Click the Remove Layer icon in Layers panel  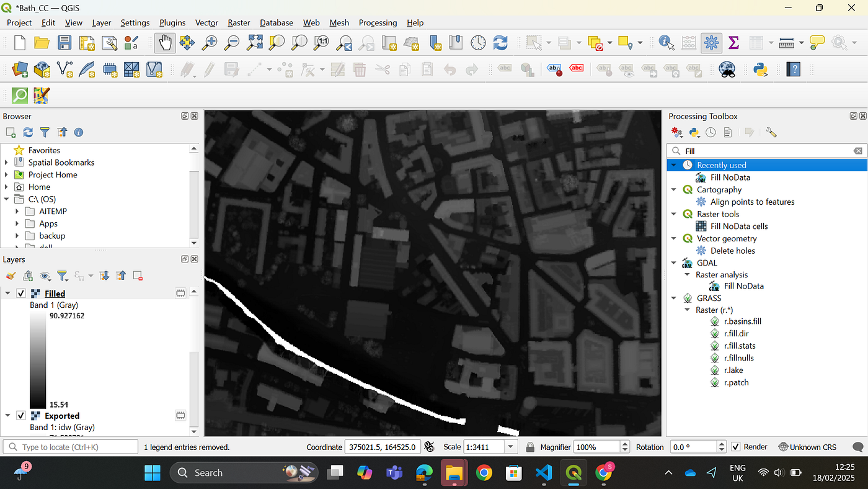(x=138, y=276)
